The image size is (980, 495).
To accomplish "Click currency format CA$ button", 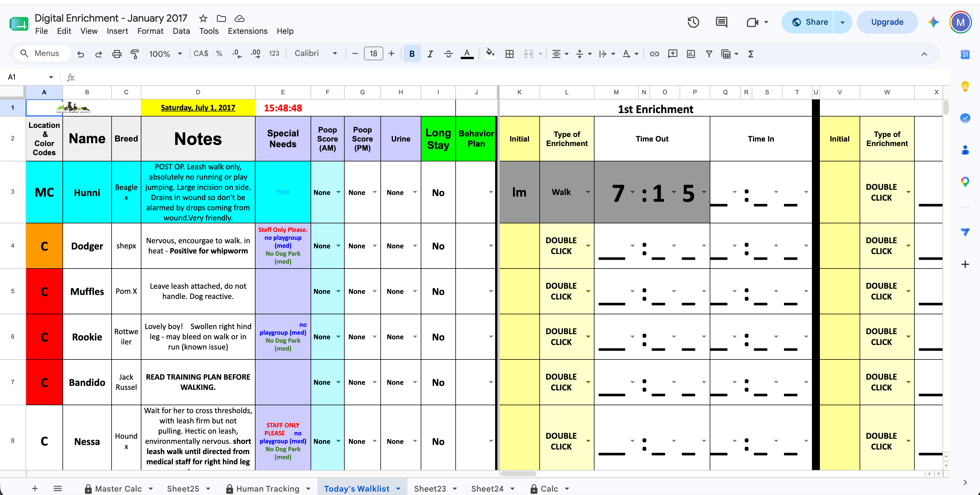I will (x=200, y=54).
